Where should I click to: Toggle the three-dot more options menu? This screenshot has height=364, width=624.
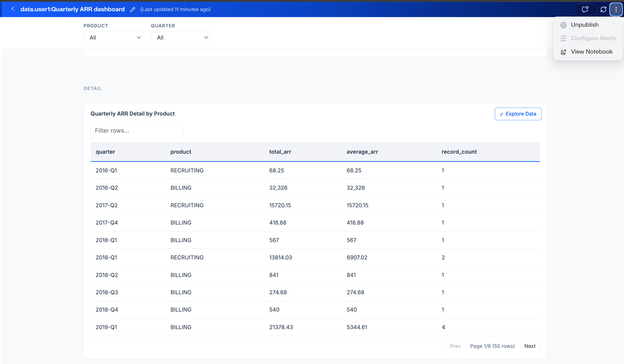pos(616,9)
